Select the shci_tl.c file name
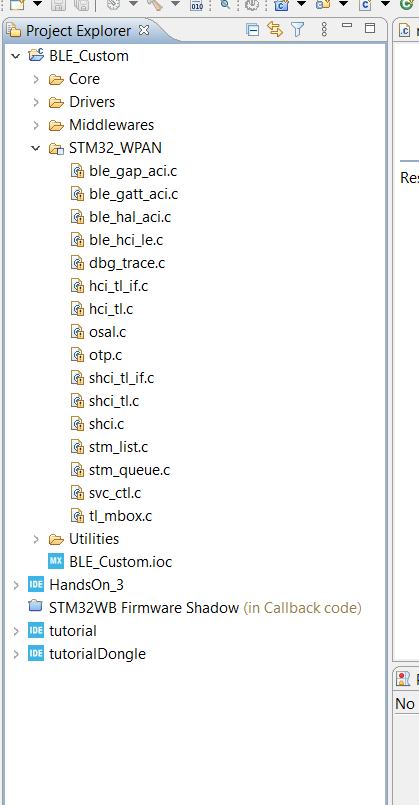 pyautogui.click(x=113, y=401)
